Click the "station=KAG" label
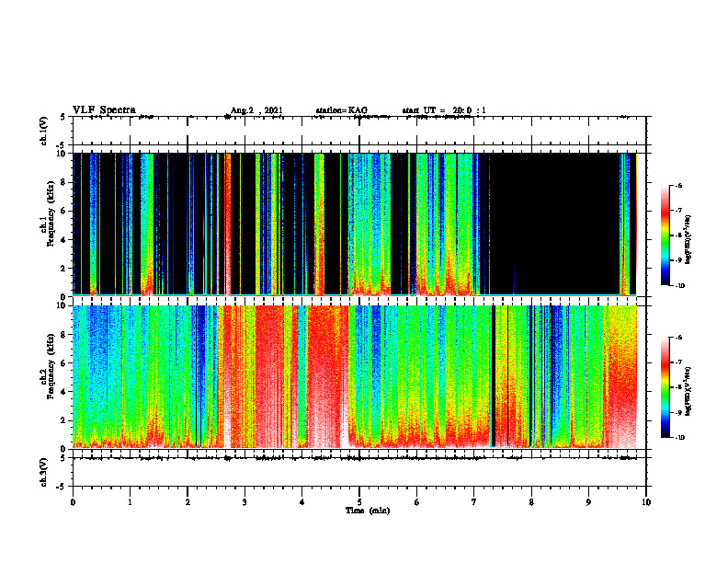The width and height of the screenshot is (728, 563). [341, 110]
